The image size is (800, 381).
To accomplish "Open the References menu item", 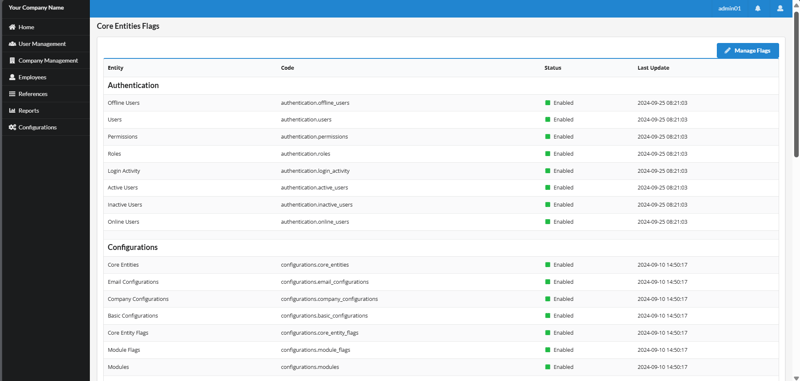I will [45, 94].
